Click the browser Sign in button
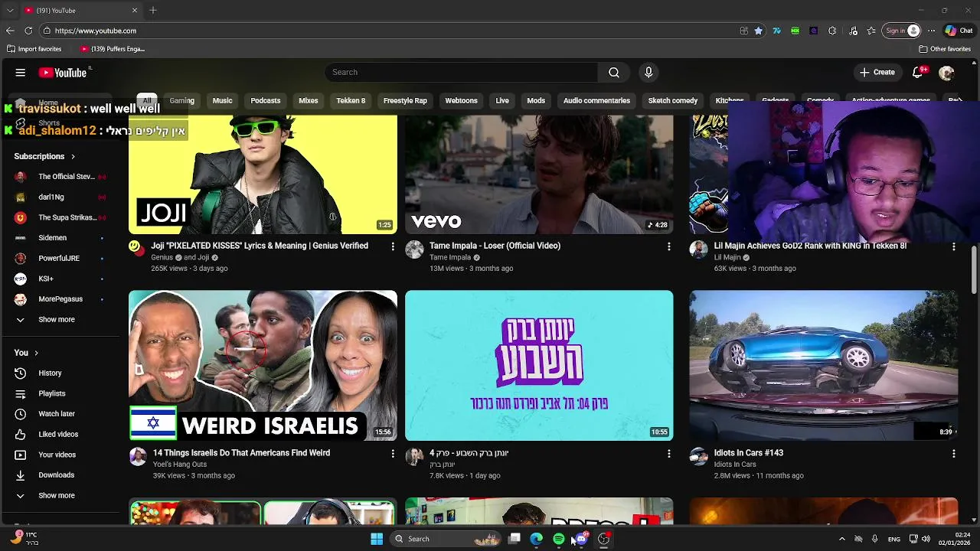 click(902, 31)
